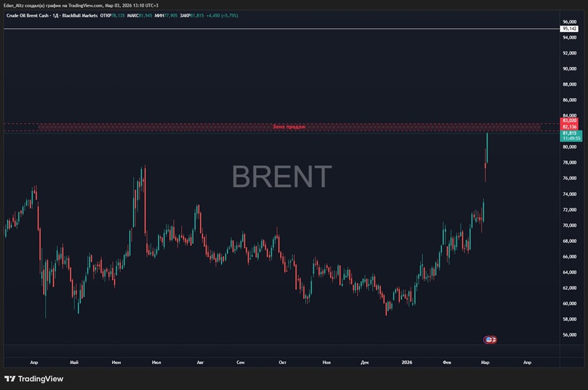Click the red 82,136 price label
The height and width of the screenshot is (390, 588).
point(569,127)
